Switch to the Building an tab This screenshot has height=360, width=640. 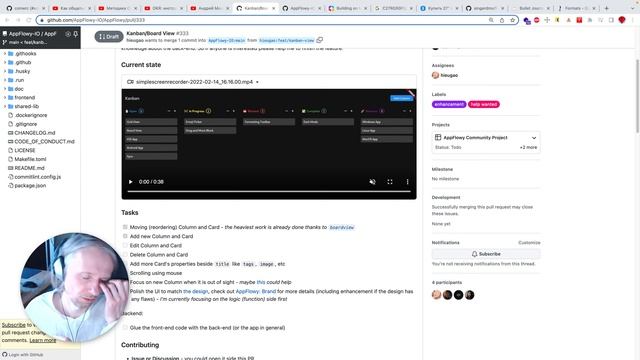347,8
